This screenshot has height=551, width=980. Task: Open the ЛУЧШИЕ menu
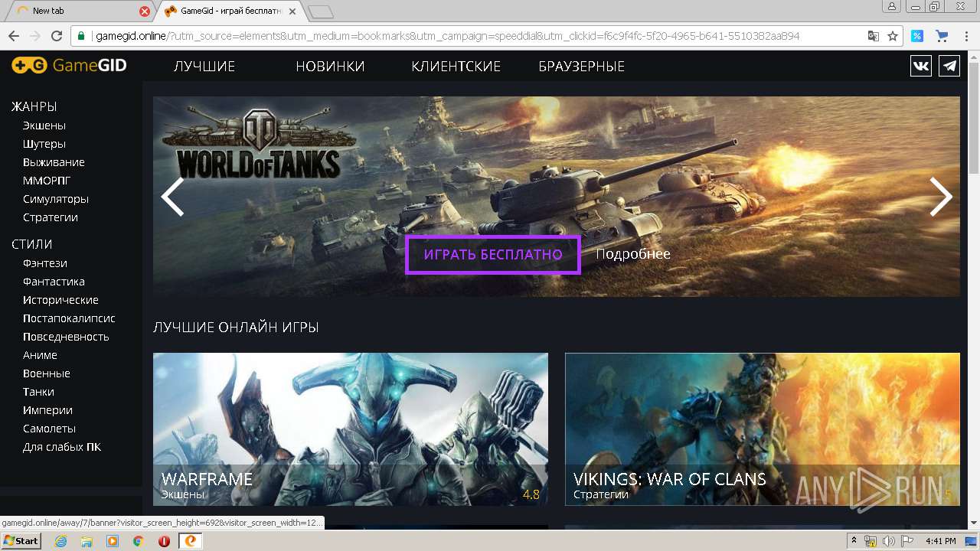coord(204,67)
